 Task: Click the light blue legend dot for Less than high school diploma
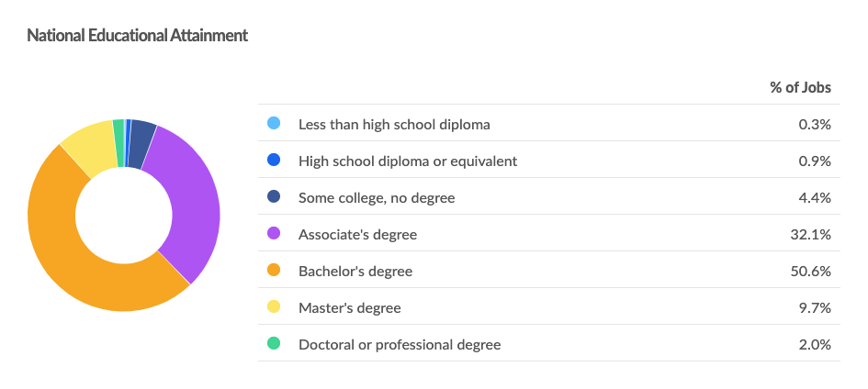tap(274, 123)
